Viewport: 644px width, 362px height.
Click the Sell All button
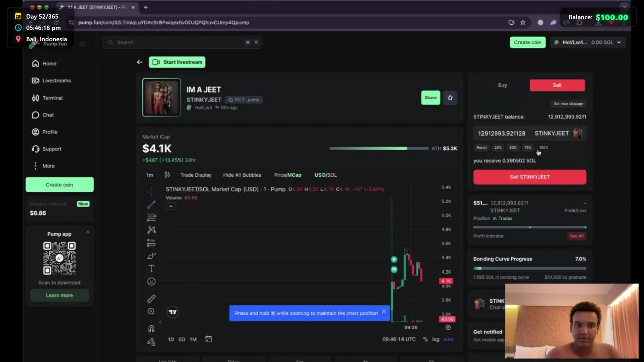click(x=577, y=236)
